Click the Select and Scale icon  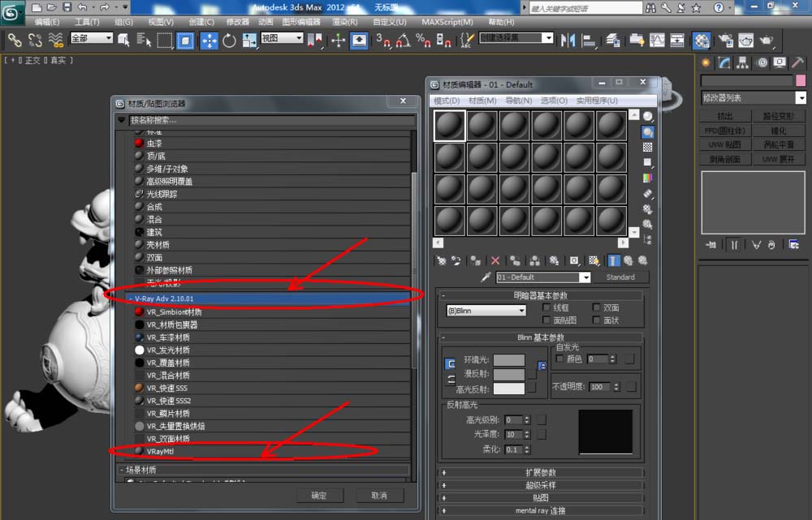click(249, 41)
